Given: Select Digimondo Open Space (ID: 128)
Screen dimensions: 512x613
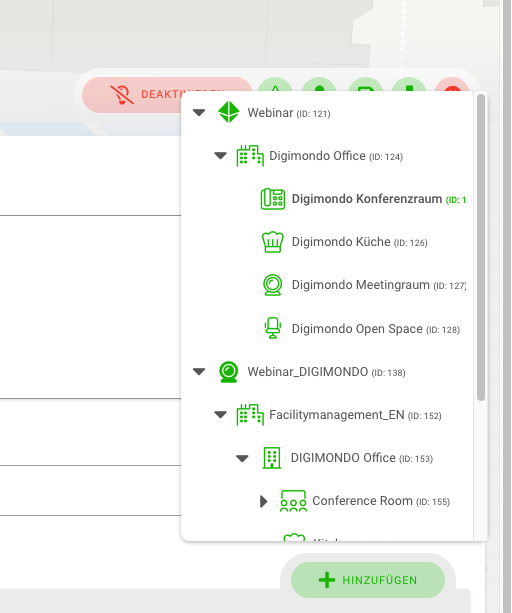Looking at the screenshot, I should click(376, 329).
